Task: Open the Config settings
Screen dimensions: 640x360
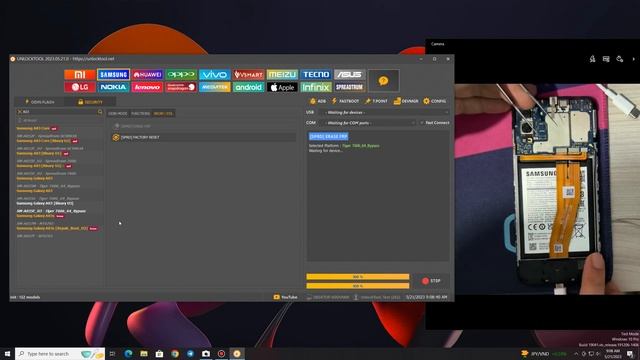Action: click(x=435, y=101)
